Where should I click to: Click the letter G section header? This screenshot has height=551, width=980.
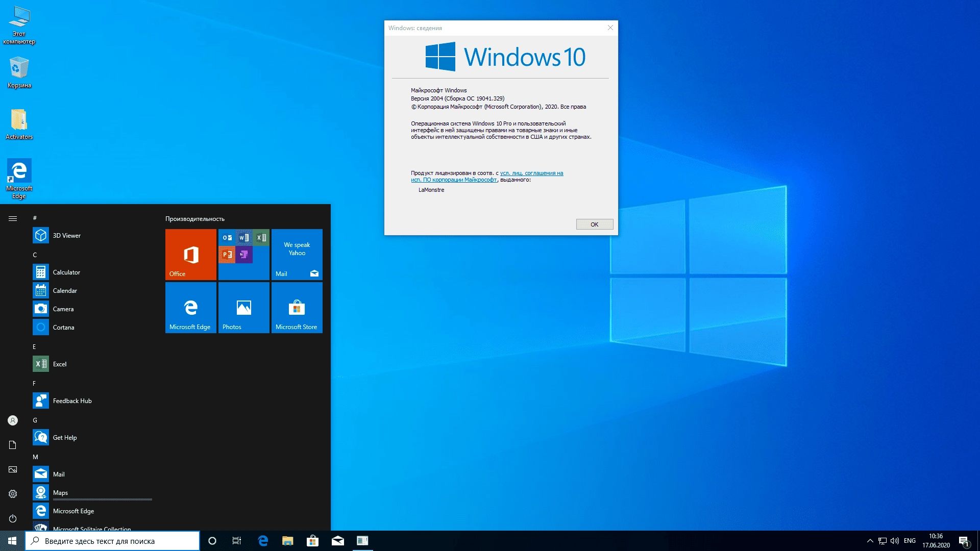[x=35, y=420]
